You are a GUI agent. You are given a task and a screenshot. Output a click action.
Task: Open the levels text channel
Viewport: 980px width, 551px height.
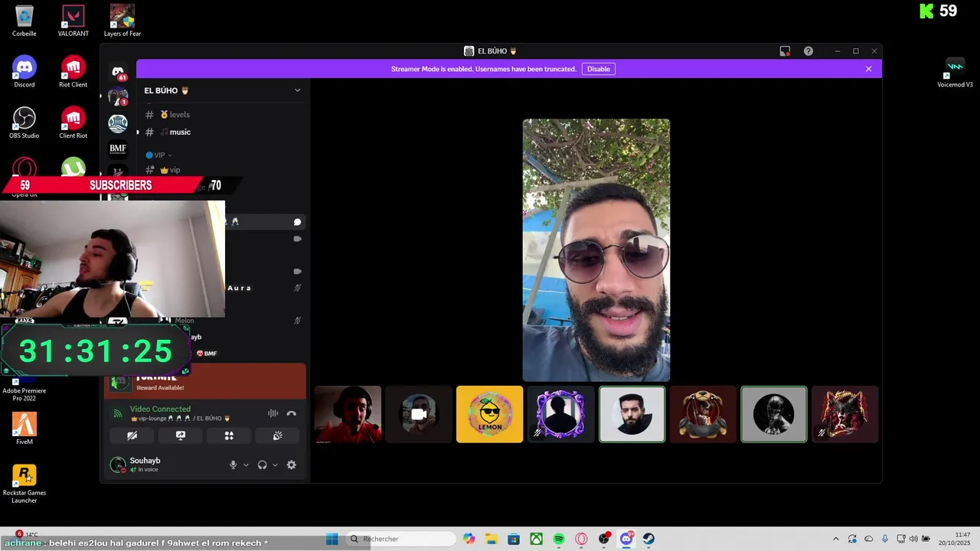tap(222, 115)
